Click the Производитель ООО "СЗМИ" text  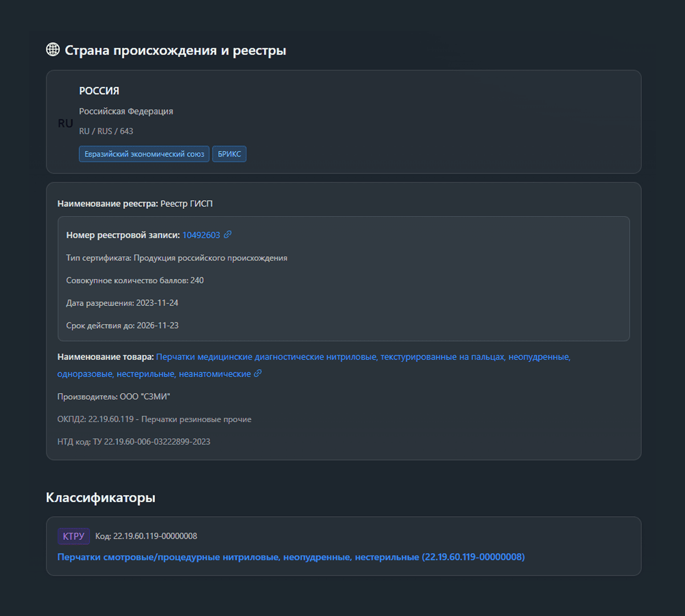click(x=114, y=397)
